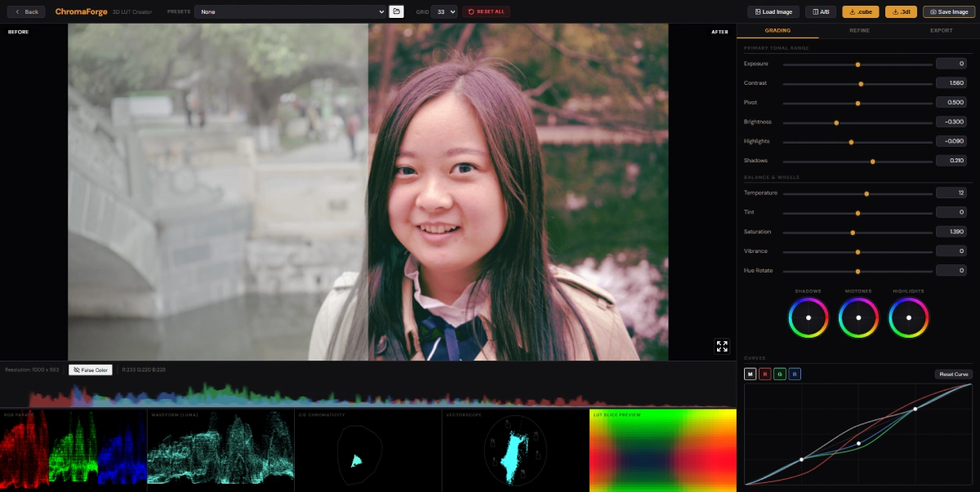
Task: Open the Export tab
Action: (x=940, y=30)
